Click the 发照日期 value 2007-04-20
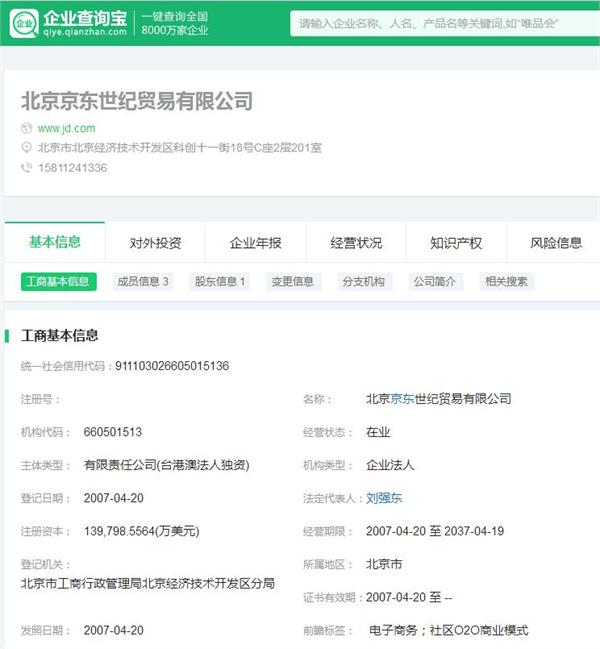This screenshot has width=600, height=649. pos(114,630)
